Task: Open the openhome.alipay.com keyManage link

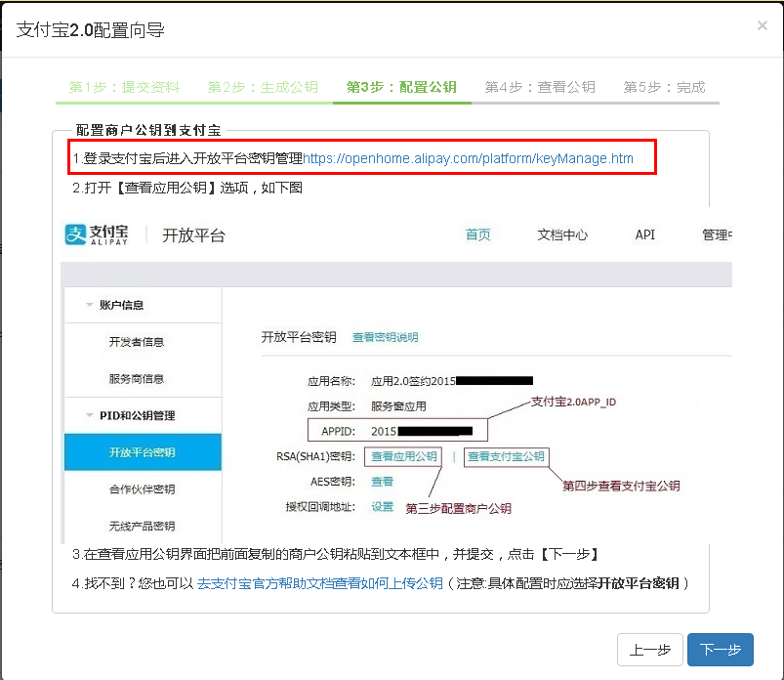Action: click(468, 158)
